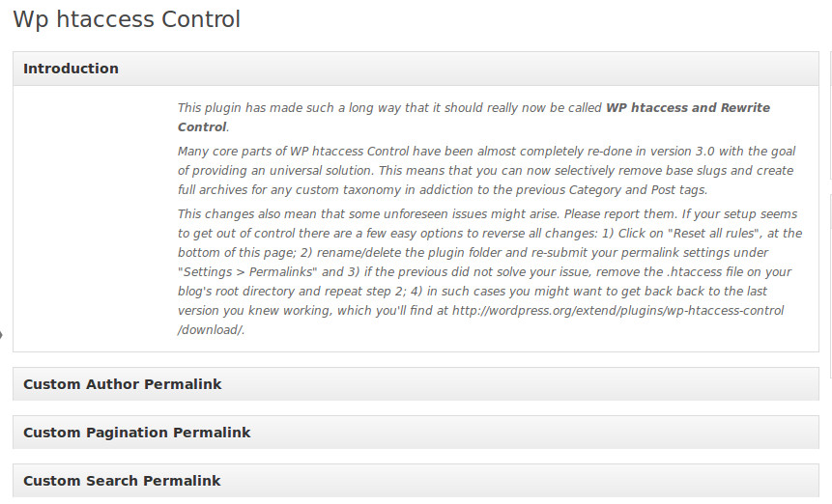Click the upper sidebar box at right edge

829,116
